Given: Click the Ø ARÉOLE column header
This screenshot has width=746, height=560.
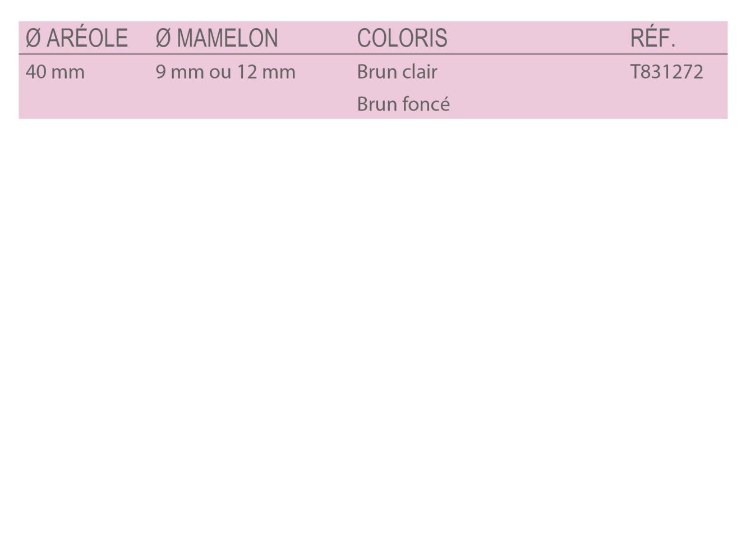Looking at the screenshot, I should [x=77, y=38].
